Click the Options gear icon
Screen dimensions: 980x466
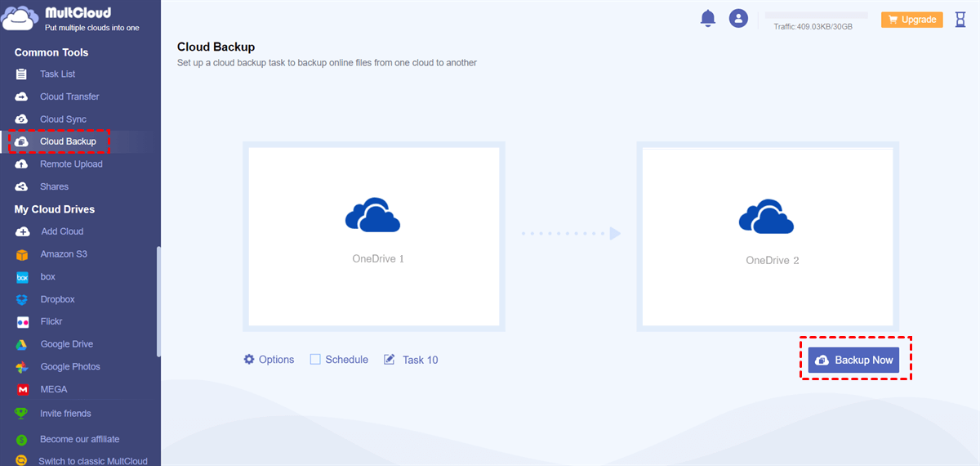(x=249, y=359)
